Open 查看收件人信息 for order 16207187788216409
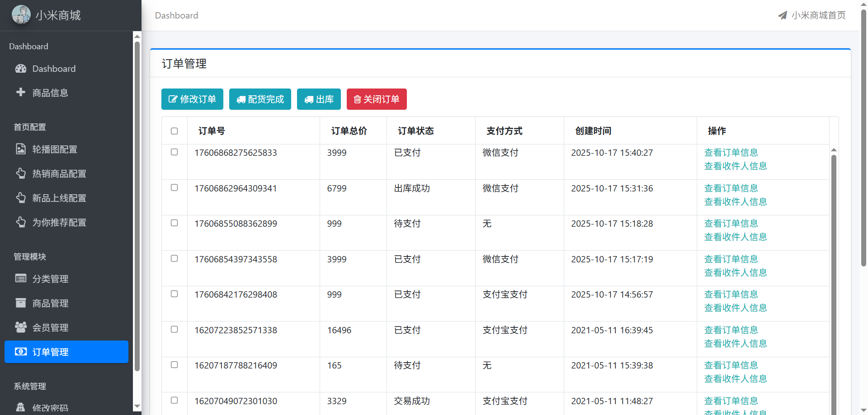Viewport: 868px width, 415px height. click(x=736, y=379)
